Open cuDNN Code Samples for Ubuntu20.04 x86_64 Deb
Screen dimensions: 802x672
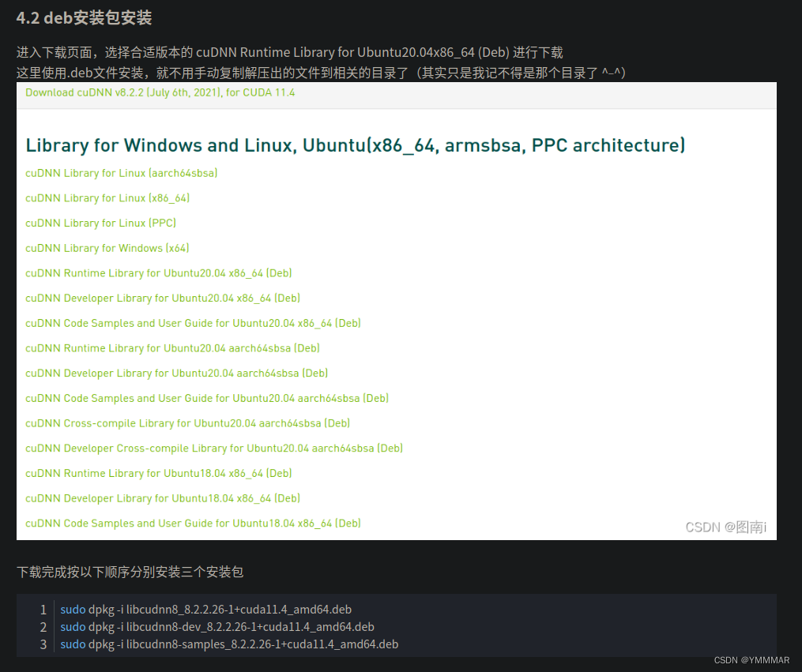point(193,323)
